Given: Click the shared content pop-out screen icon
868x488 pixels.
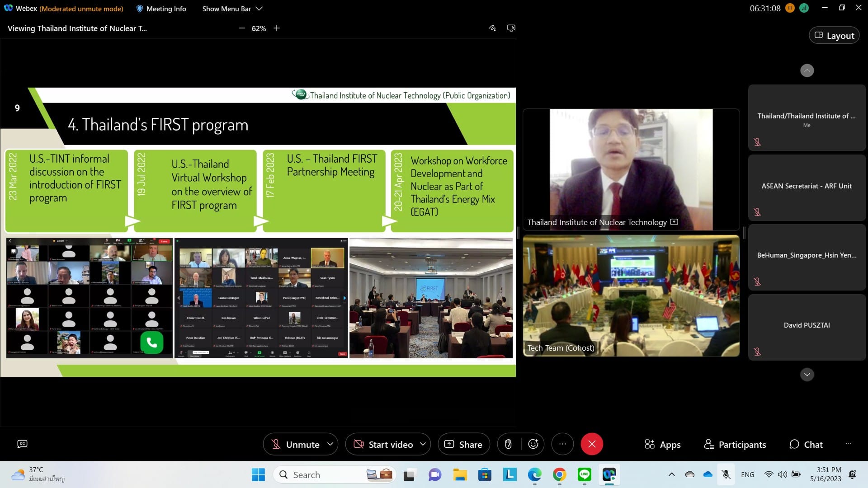Looking at the screenshot, I should click(x=511, y=28).
